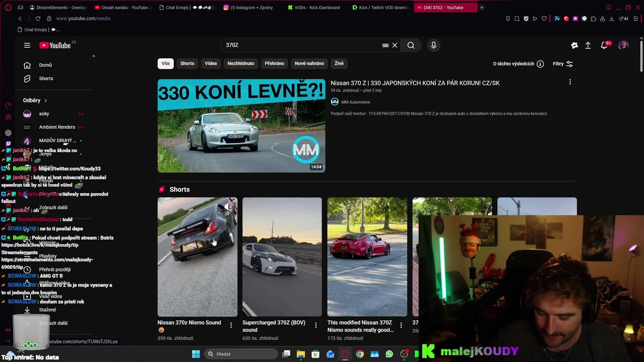The width and height of the screenshot is (644, 362).
Task: Open options for 'This modified Nissan 370Z' short
Action: (401, 325)
